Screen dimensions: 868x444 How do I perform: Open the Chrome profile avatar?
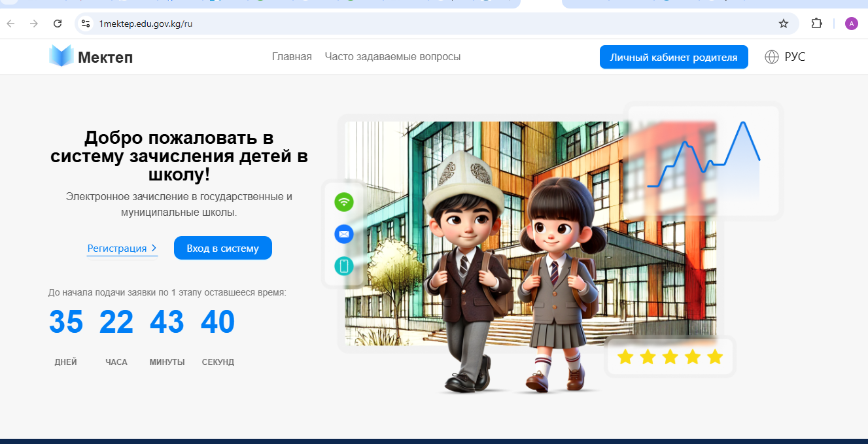pyautogui.click(x=851, y=24)
